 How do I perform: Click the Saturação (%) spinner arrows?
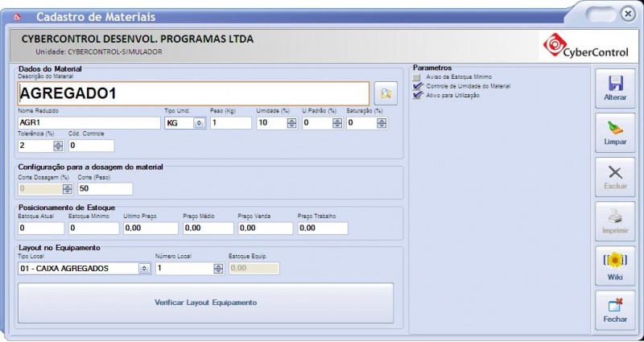click(x=382, y=123)
